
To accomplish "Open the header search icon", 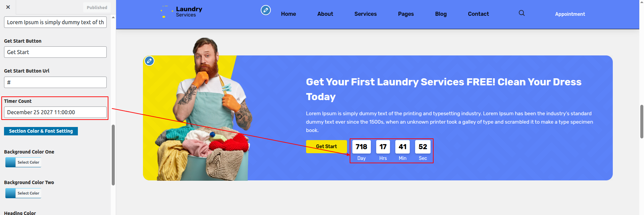I will [522, 13].
